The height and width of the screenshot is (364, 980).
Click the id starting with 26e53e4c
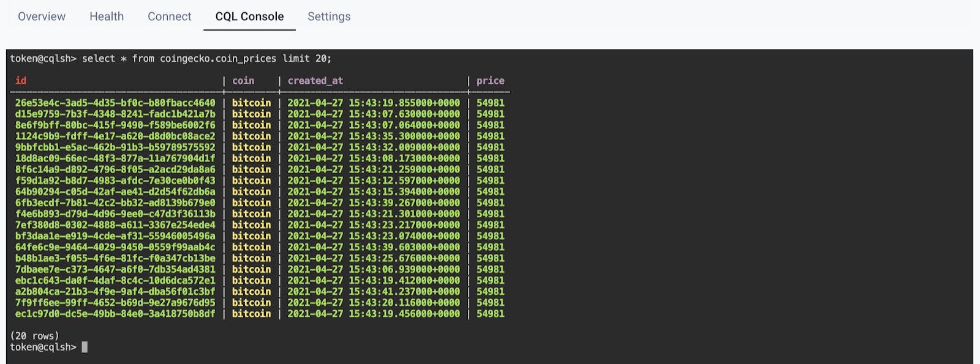[x=115, y=103]
